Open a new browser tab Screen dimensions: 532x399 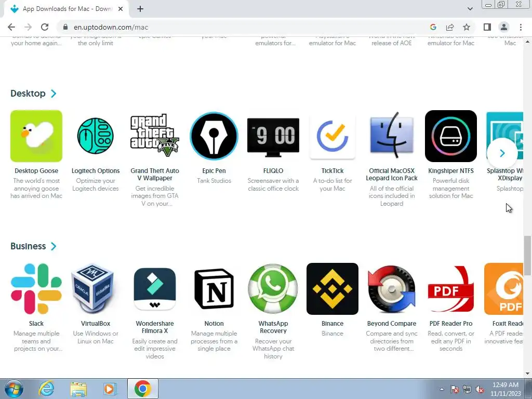pos(140,9)
